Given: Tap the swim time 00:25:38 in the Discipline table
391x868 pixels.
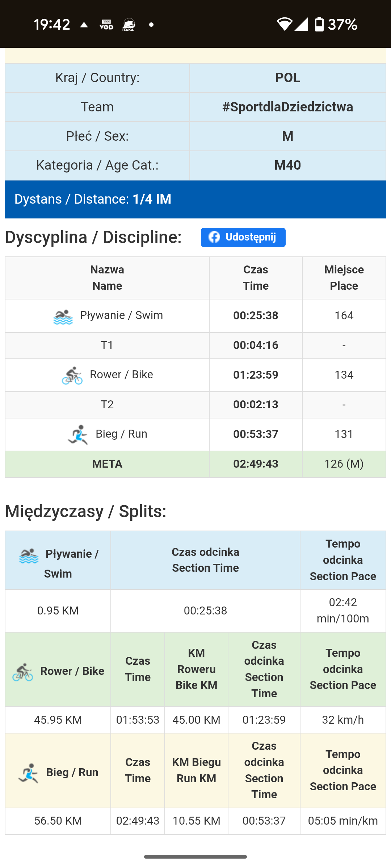Looking at the screenshot, I should pos(256,316).
